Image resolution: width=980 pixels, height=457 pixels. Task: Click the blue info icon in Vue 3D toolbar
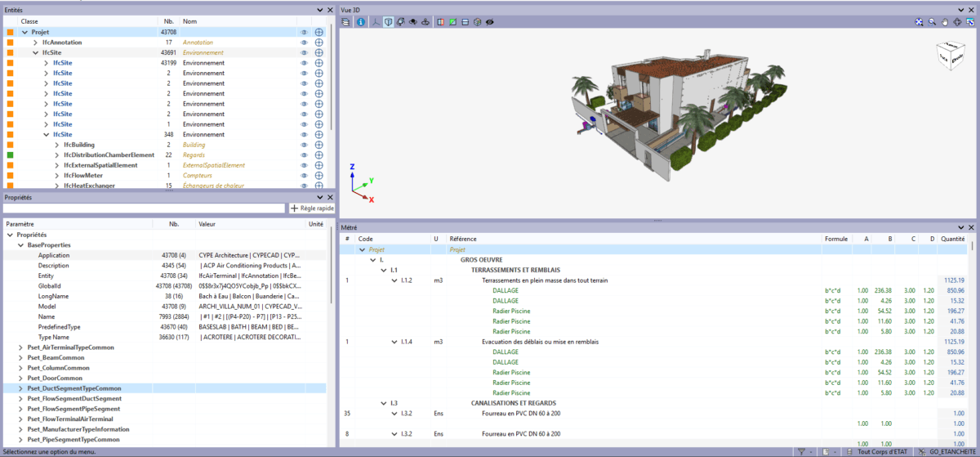pyautogui.click(x=360, y=21)
